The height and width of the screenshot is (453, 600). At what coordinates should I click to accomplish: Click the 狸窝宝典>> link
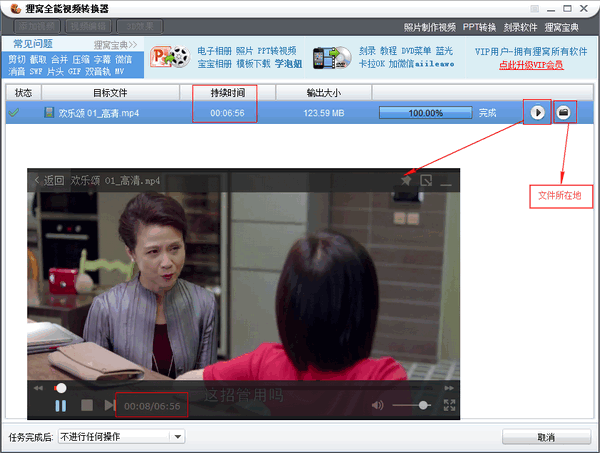click(115, 45)
